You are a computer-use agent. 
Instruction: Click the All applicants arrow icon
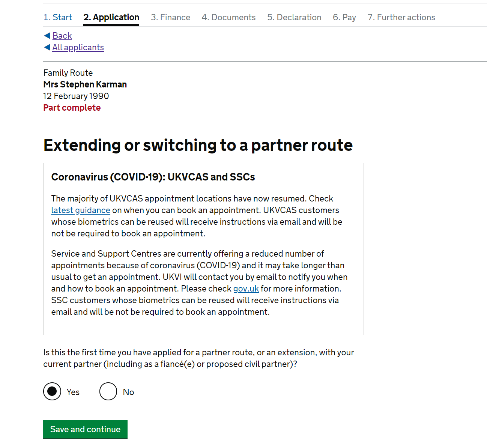click(47, 47)
